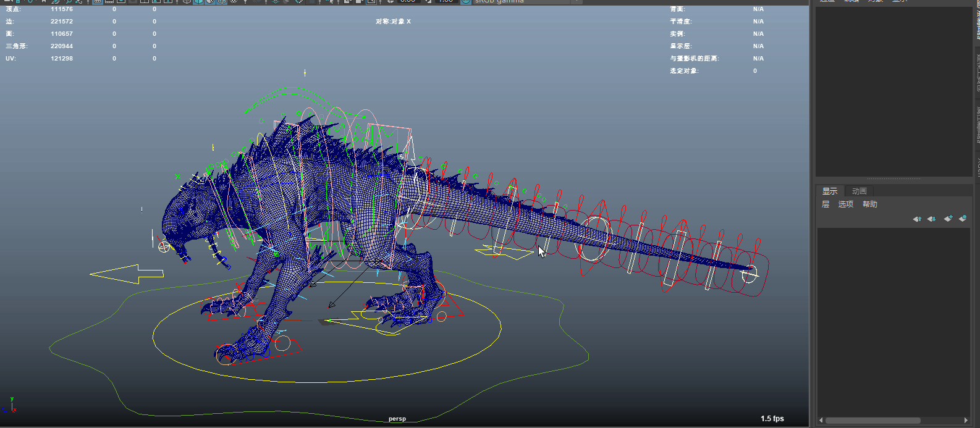Open the 选项 menu in layer editor

846,204
